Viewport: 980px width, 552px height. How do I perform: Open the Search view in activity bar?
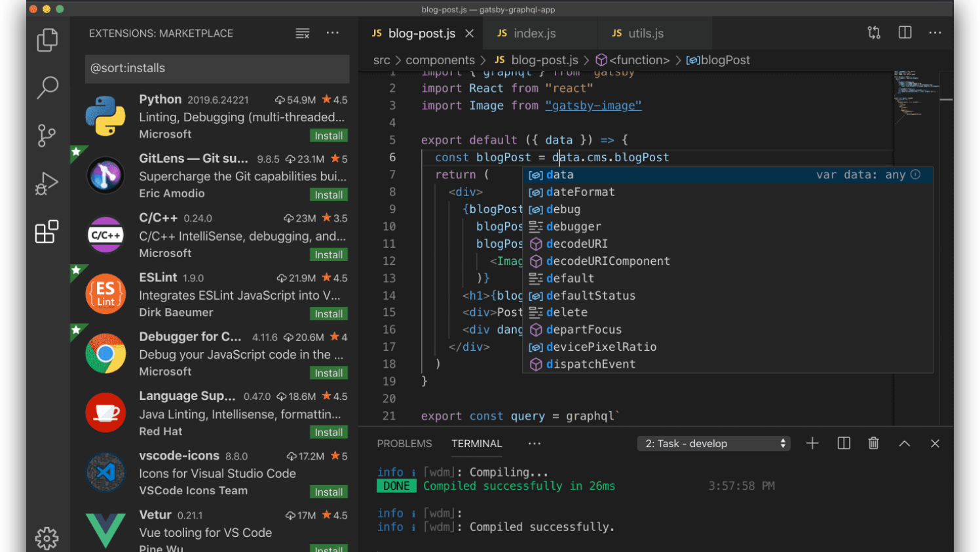pos(47,87)
